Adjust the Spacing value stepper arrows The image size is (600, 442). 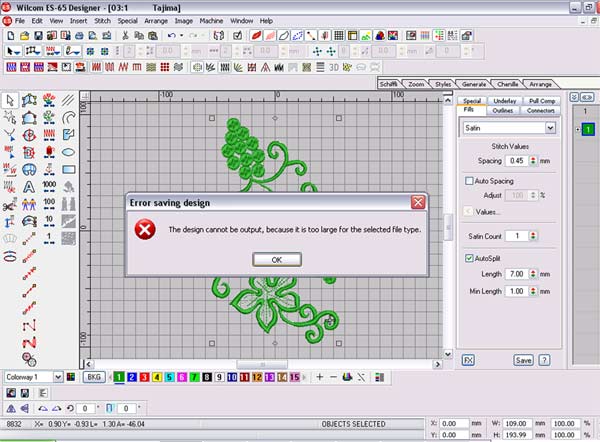coord(533,160)
